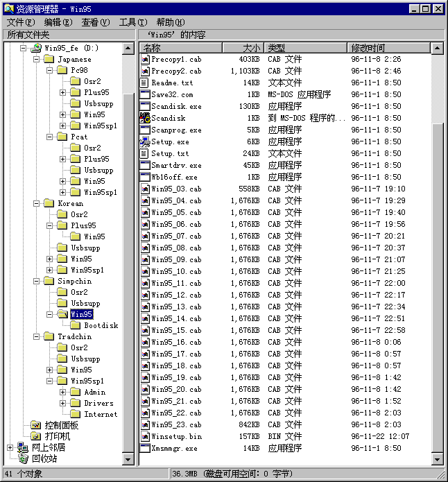Image resolution: width=448 pixels, height=482 pixels.
Task: Collapse the Pcat folder node
Action: click(x=49, y=137)
